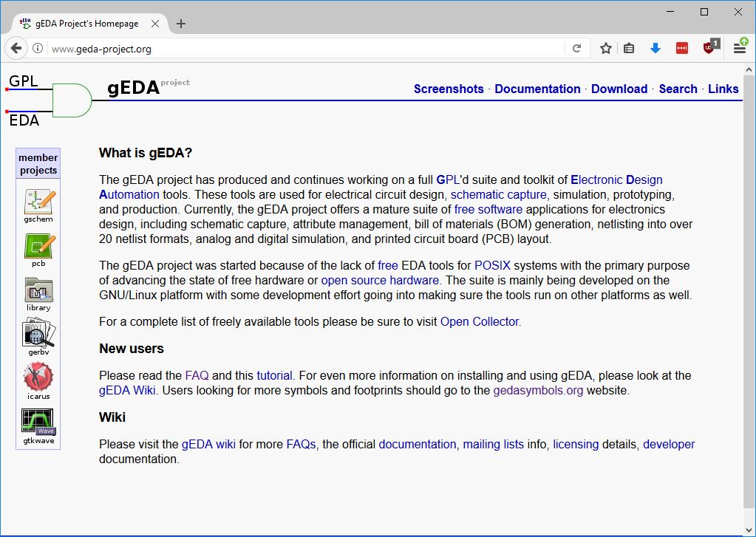Open the gschem member project icon
This screenshot has height=537, width=756.
[39, 206]
